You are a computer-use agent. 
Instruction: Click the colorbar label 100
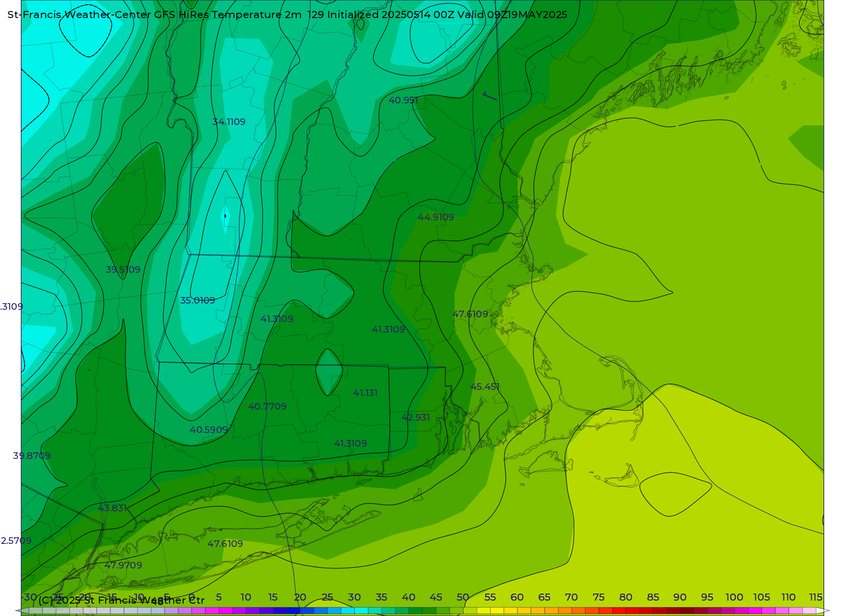click(x=734, y=598)
